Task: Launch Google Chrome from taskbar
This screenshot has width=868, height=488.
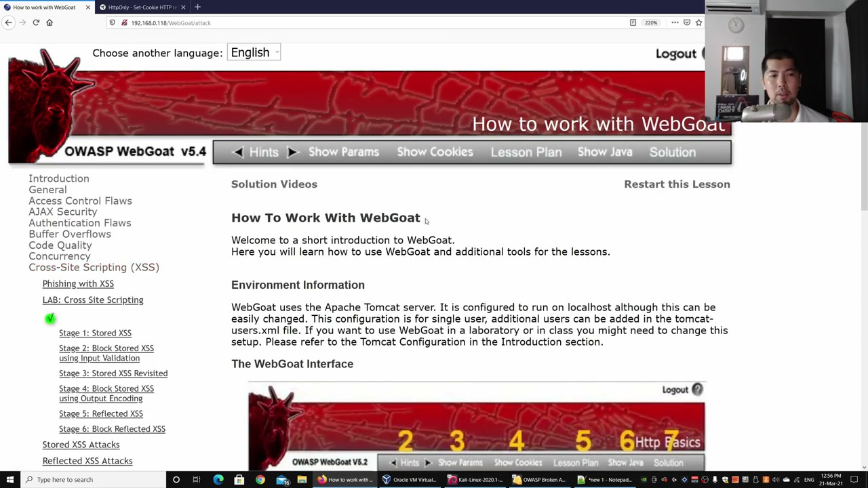Action: coord(260,479)
